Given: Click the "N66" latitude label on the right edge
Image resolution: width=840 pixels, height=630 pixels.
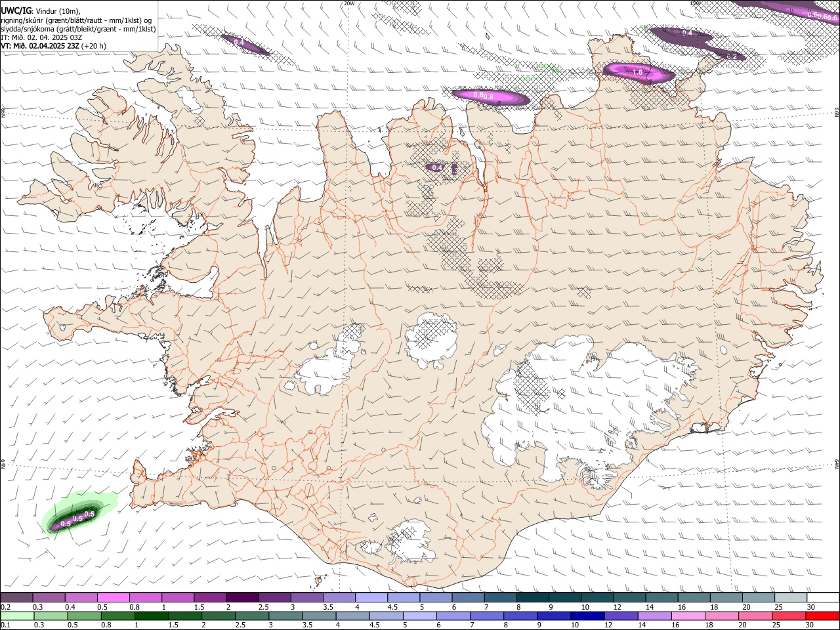Looking at the screenshot, I should coord(837,113).
